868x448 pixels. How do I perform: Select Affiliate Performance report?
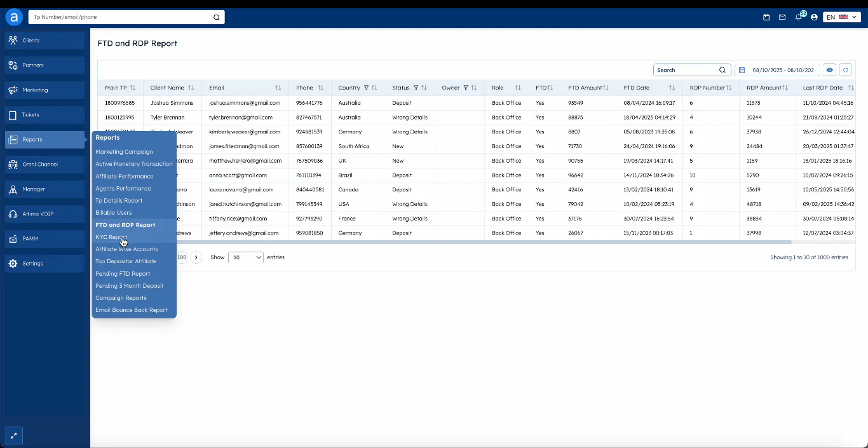125,176
